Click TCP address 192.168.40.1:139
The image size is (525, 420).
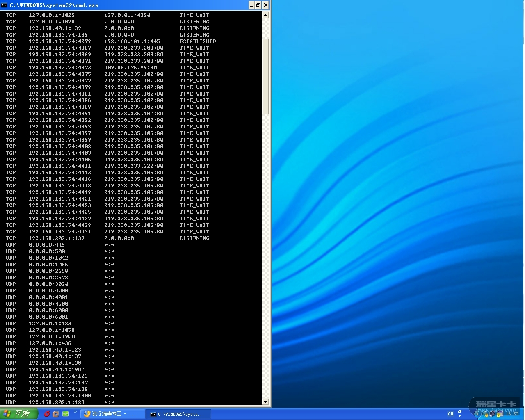click(55, 28)
